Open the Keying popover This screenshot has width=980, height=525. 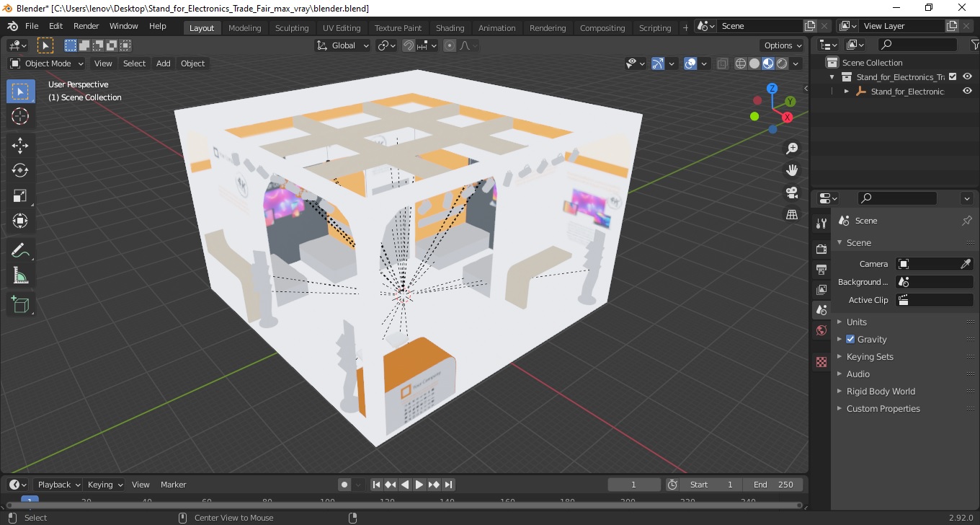click(104, 485)
